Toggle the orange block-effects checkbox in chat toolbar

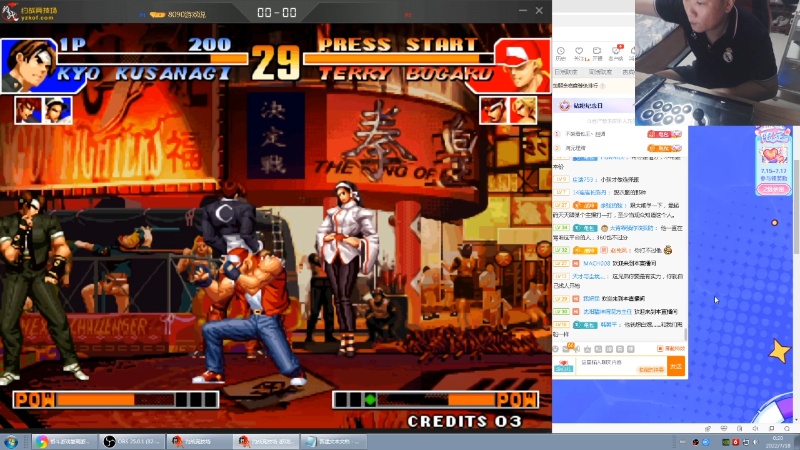tap(660, 349)
